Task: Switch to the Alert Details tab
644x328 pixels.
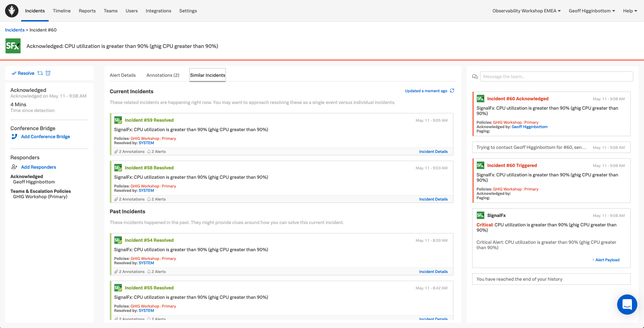Action: click(x=122, y=75)
